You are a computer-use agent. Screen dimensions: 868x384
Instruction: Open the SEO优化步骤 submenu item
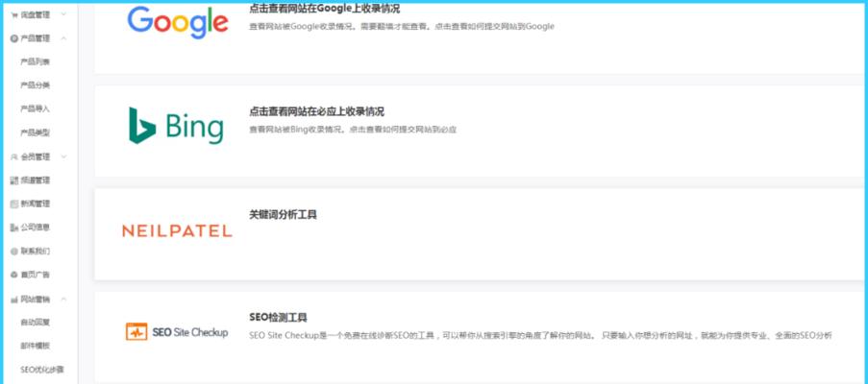[42, 370]
